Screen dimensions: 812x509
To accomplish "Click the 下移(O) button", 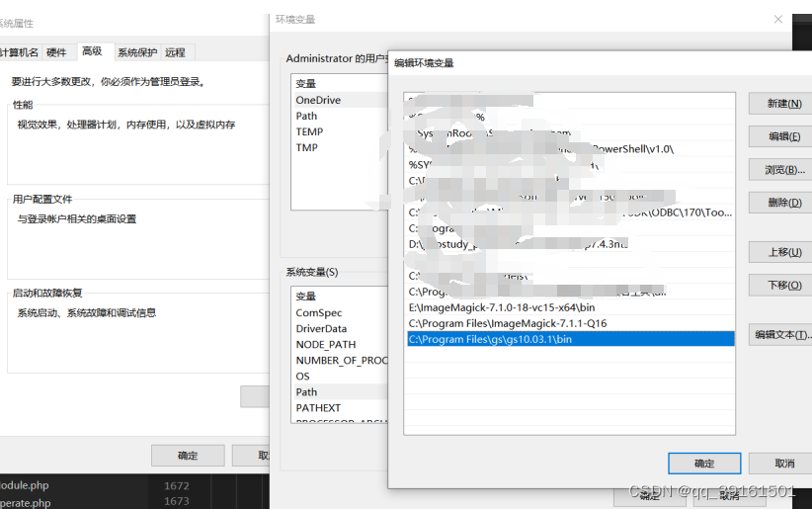I will tap(780, 286).
